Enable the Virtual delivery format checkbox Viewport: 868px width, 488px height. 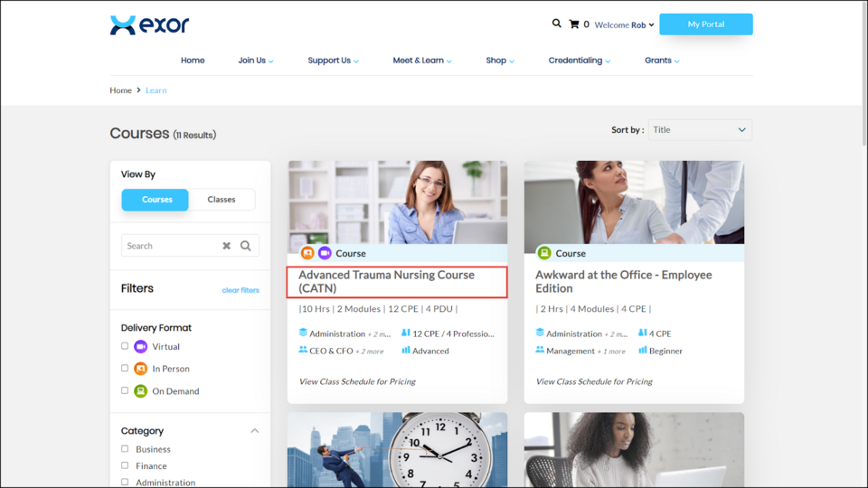tap(125, 346)
